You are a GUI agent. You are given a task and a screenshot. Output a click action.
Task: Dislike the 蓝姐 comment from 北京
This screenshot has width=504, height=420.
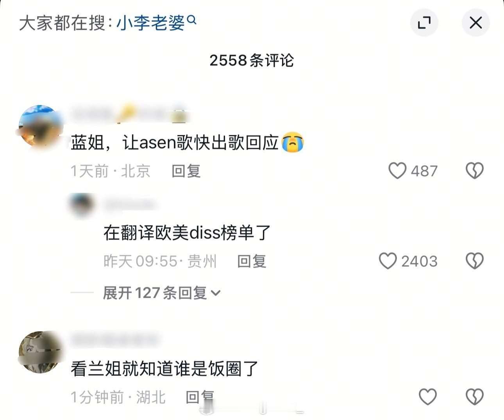point(475,171)
